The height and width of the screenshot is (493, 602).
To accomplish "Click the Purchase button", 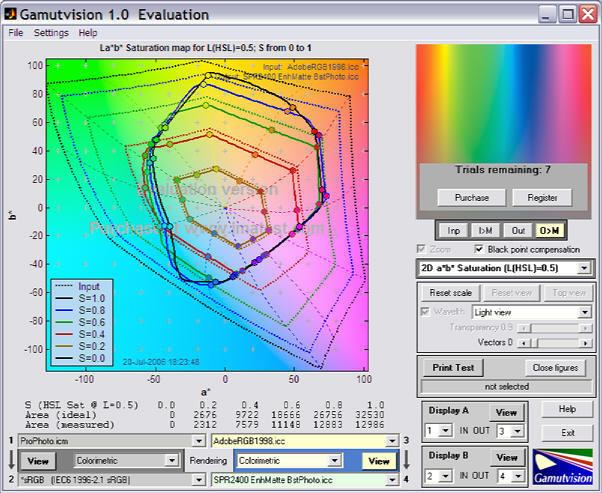I will (x=471, y=198).
